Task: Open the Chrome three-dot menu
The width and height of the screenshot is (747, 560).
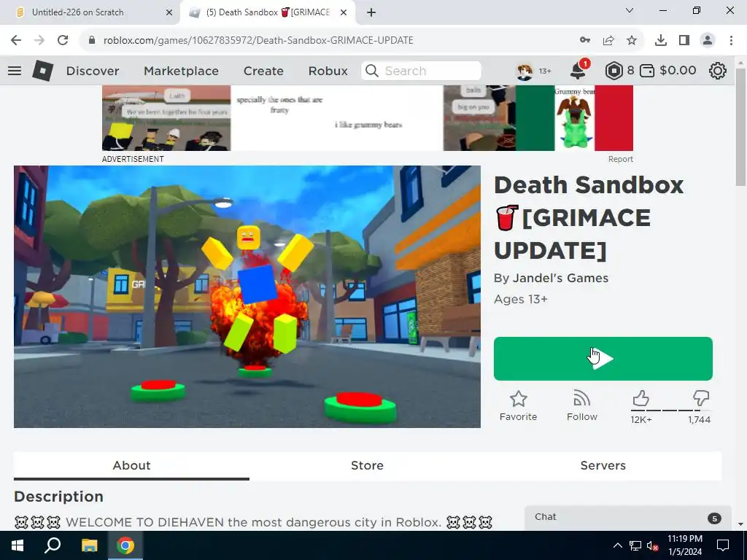Action: coord(731,41)
